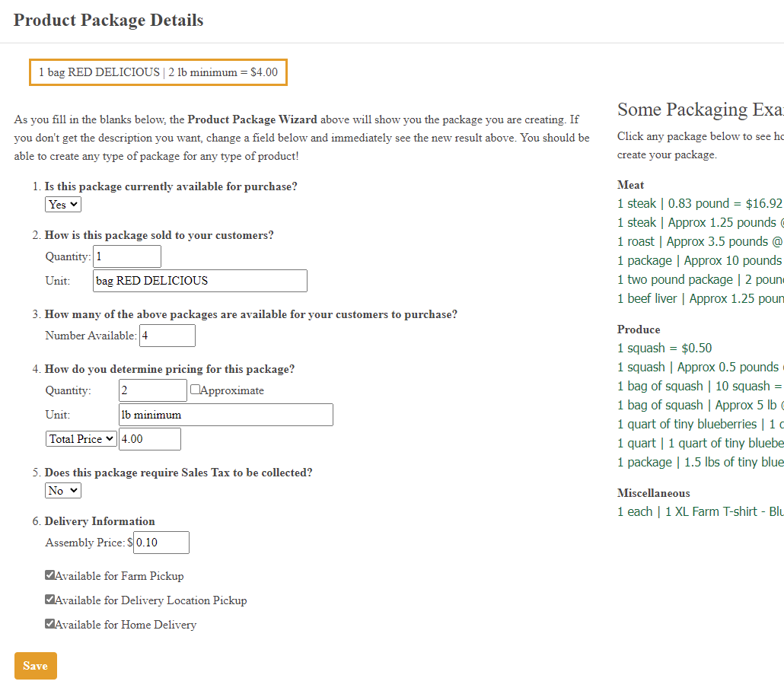The image size is (784, 694).
Task: Click the lb minimum unit field
Action: point(226,415)
